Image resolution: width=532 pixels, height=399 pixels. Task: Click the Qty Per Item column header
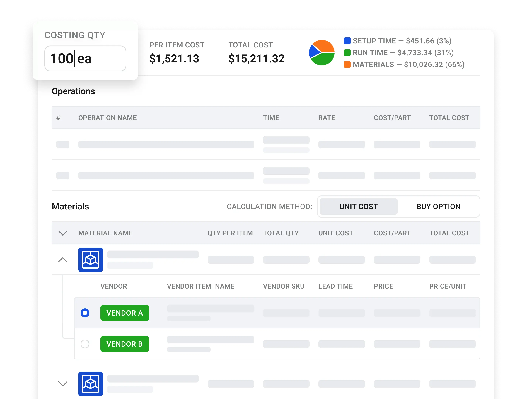pyautogui.click(x=230, y=233)
